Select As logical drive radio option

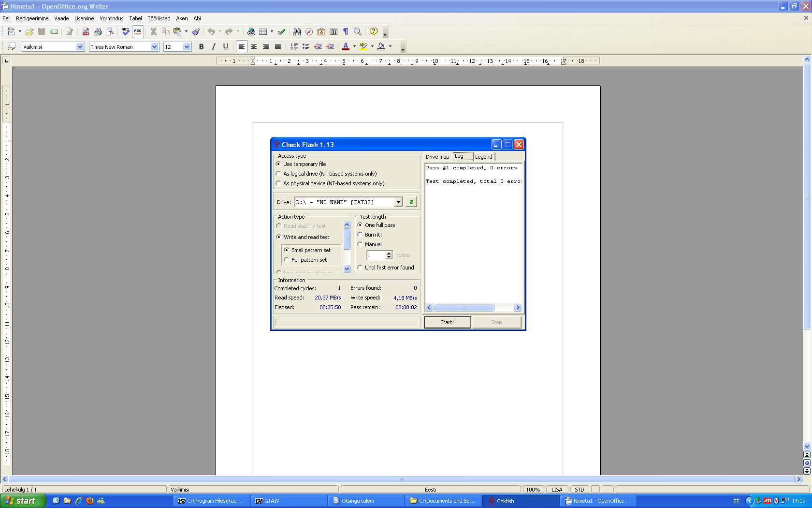pyautogui.click(x=278, y=174)
